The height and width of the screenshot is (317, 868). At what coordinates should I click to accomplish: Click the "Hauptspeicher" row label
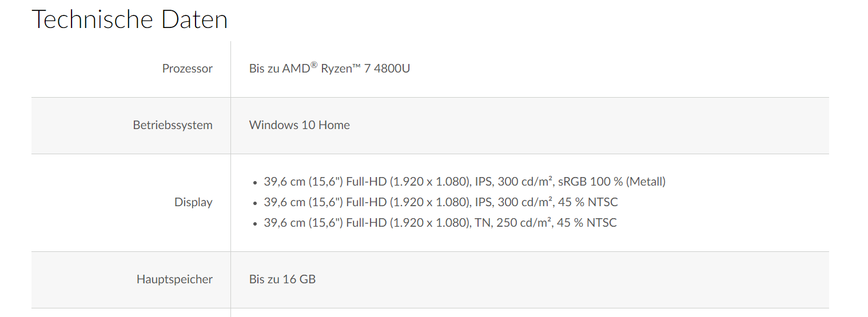[174, 279]
